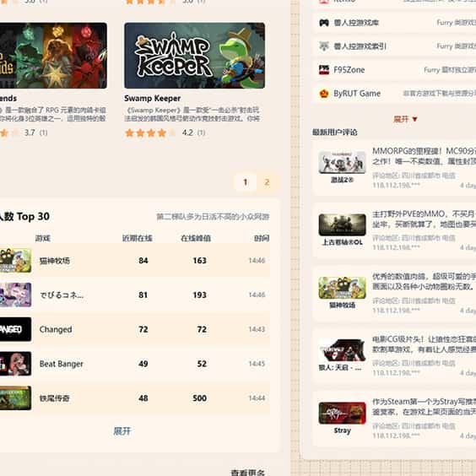476x476 pixels.
Task: Click the ByRUT Game orange icon
Action: pos(324,94)
